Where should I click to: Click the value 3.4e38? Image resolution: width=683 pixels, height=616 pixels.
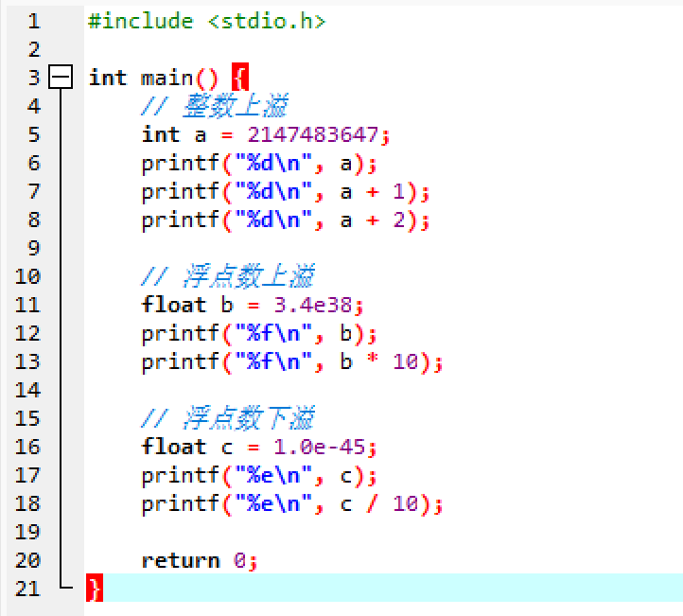click(x=312, y=305)
